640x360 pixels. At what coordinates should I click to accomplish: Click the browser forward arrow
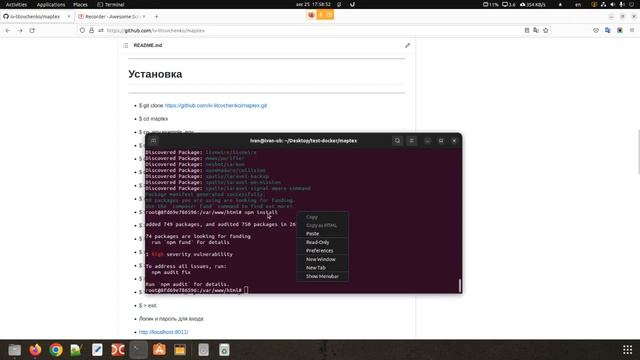pos(20,31)
